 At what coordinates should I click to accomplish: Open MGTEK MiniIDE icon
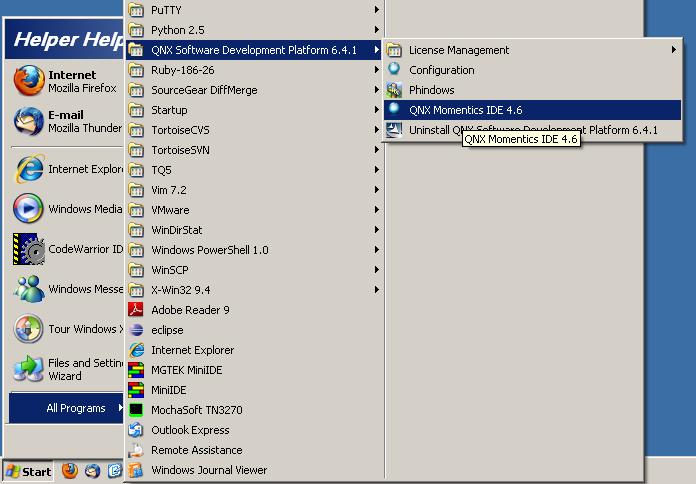136,370
